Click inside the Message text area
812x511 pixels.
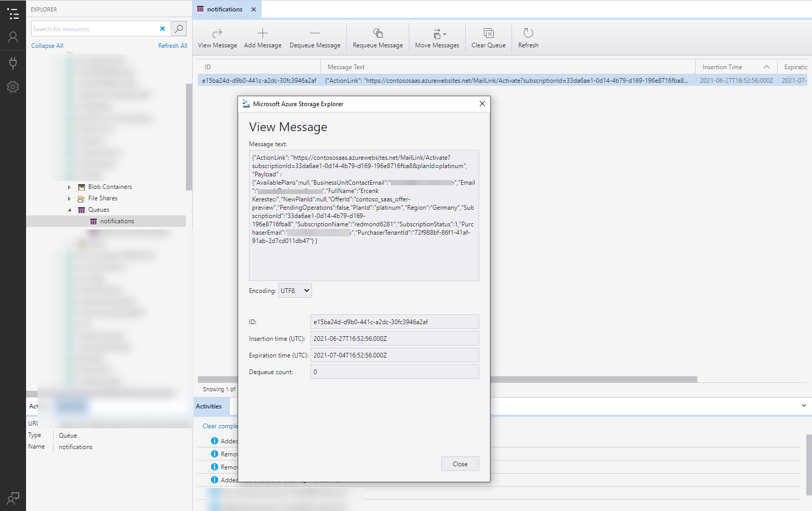[364, 215]
